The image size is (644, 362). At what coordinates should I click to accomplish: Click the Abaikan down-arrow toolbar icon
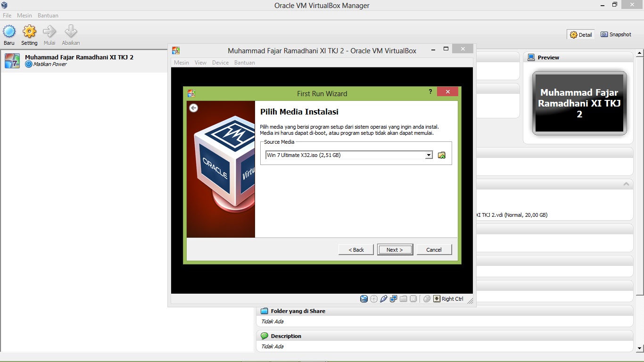71,32
